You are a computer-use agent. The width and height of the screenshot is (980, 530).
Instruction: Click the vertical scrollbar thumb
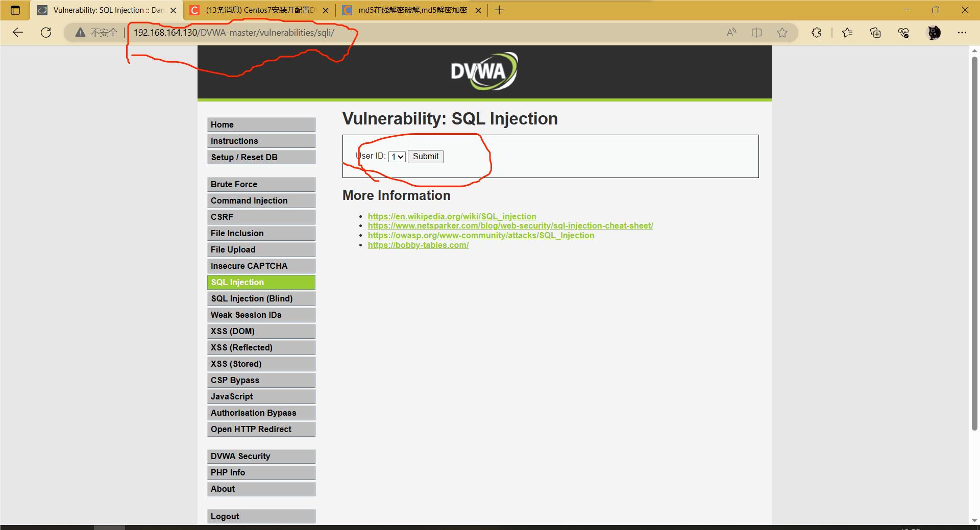(974, 244)
